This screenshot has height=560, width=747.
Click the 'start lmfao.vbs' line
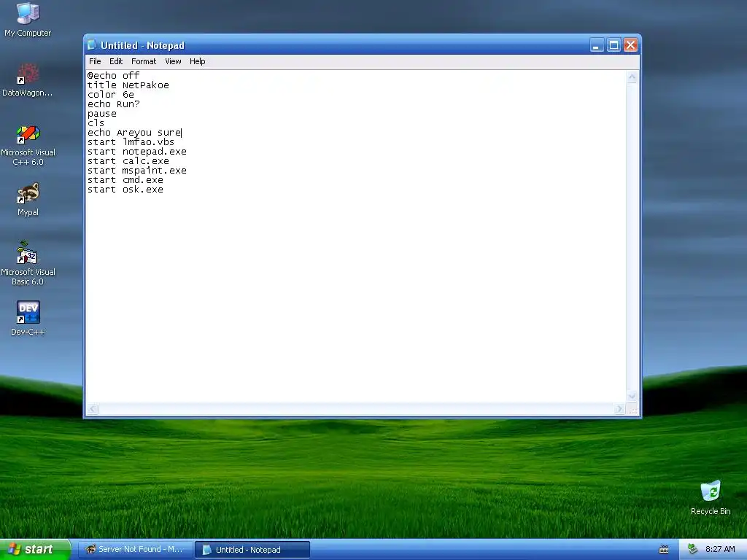(x=131, y=142)
